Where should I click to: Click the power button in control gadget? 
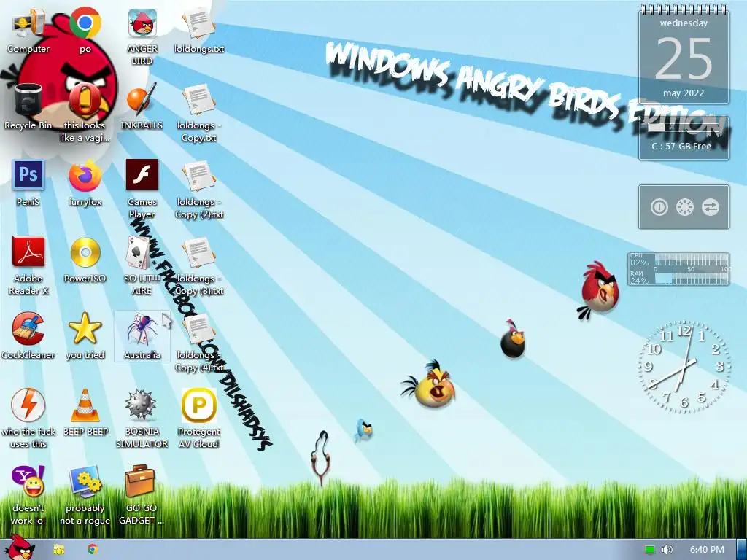point(659,207)
